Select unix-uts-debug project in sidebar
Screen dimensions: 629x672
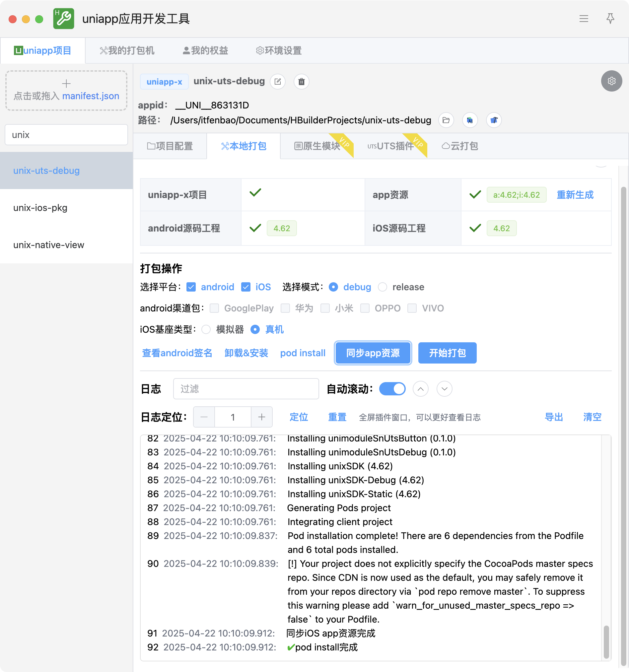[66, 170]
